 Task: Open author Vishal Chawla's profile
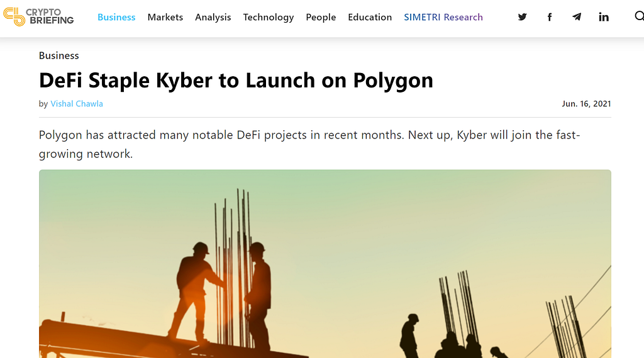point(76,104)
